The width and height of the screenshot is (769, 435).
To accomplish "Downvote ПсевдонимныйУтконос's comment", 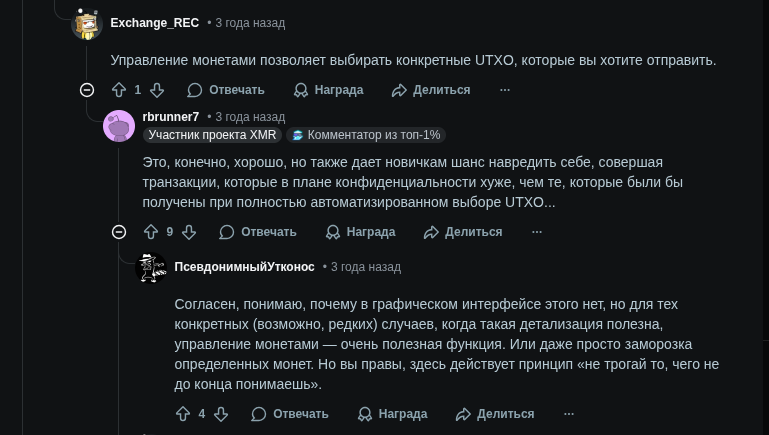I will (x=221, y=414).
